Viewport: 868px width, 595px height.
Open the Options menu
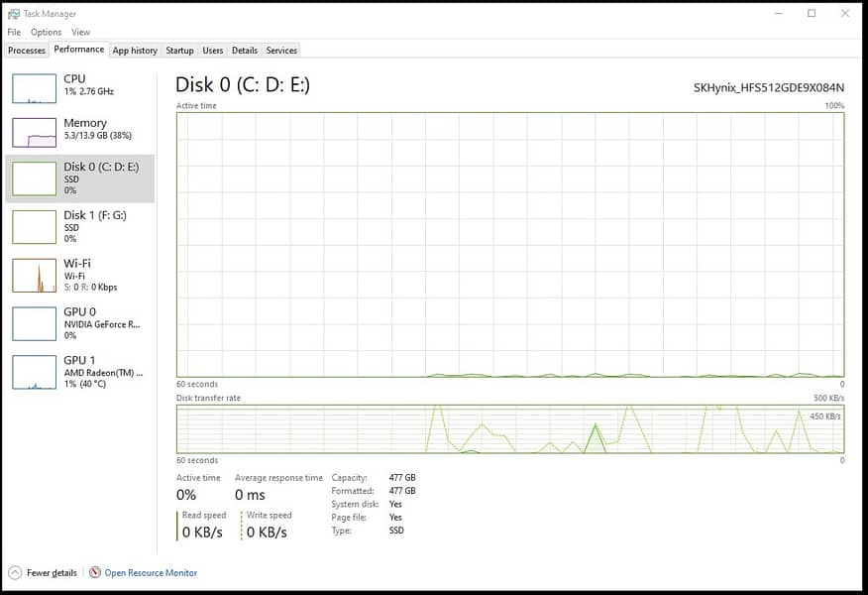(x=46, y=32)
